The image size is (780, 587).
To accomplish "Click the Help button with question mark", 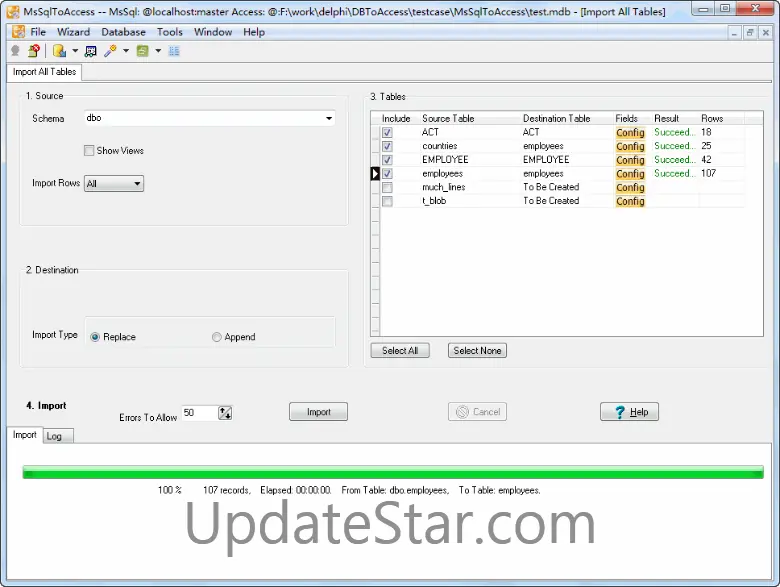I will point(629,412).
